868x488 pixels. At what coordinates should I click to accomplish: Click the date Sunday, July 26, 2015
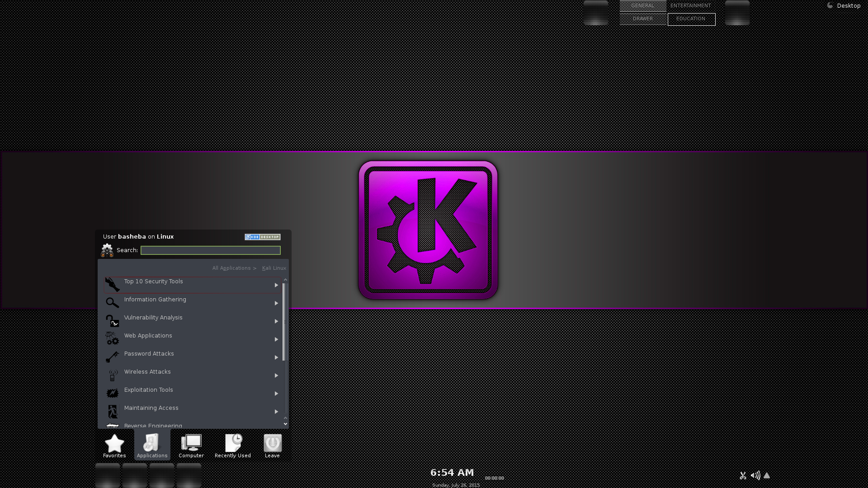[x=456, y=485]
